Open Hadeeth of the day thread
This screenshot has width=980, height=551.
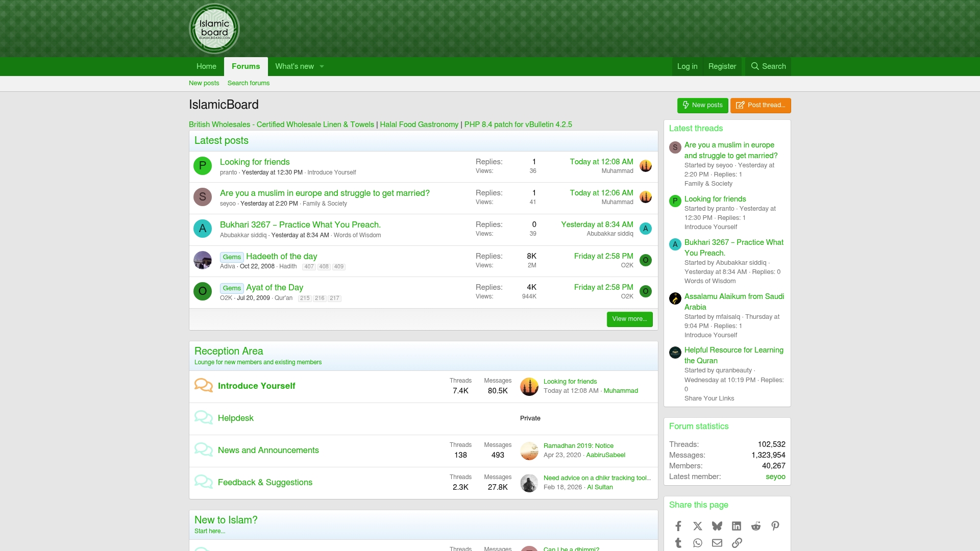click(282, 256)
